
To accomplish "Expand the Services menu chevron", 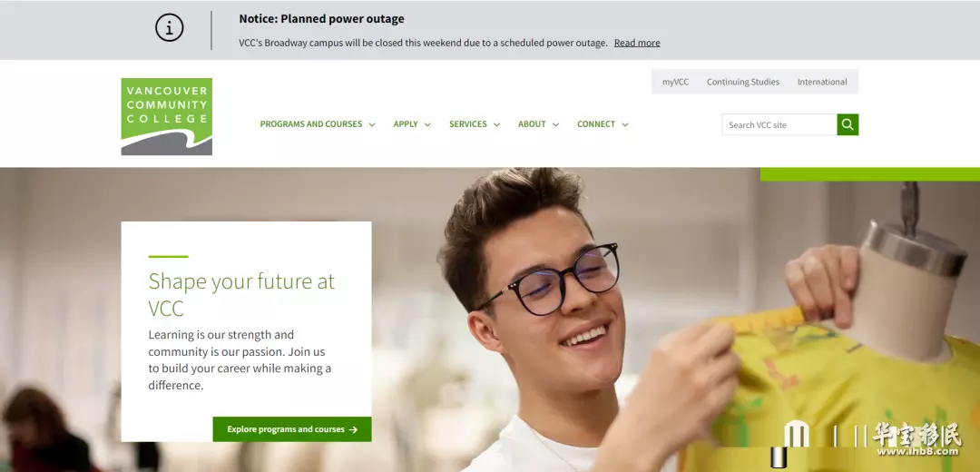I will pos(497,124).
